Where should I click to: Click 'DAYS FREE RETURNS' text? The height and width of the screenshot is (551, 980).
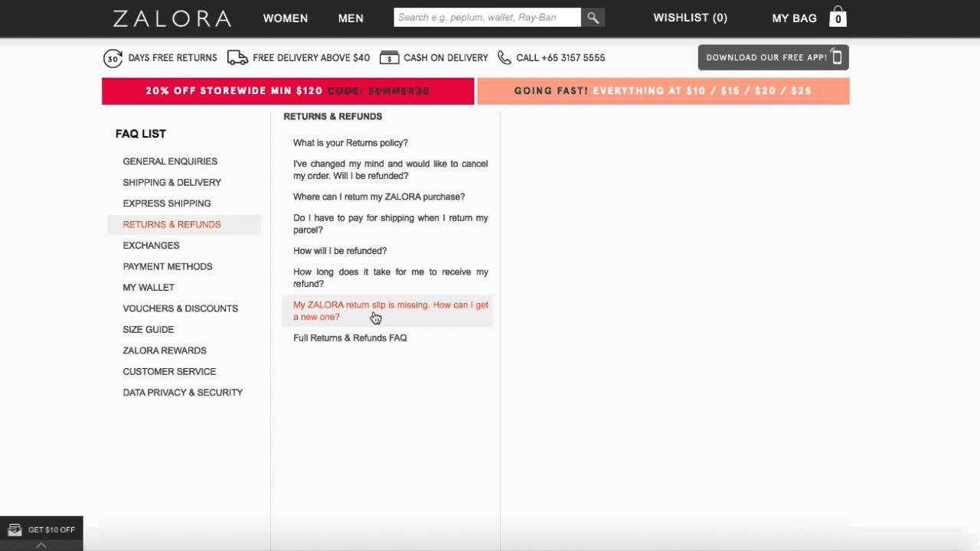pyautogui.click(x=172, y=58)
